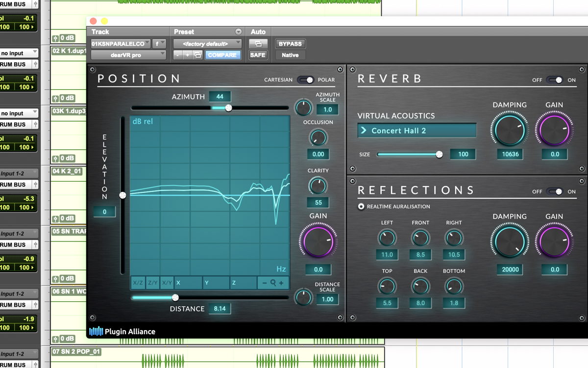Open the factory default preset dropdown
Screen dimensions: 588x368
[207, 44]
